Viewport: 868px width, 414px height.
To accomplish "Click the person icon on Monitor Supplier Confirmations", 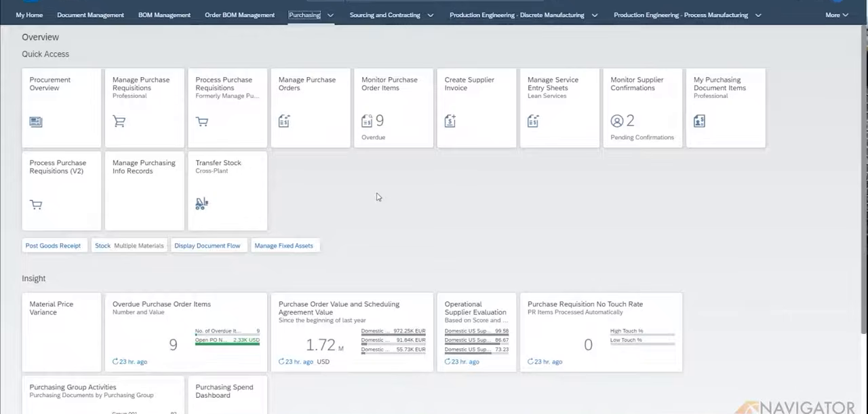I will point(616,121).
